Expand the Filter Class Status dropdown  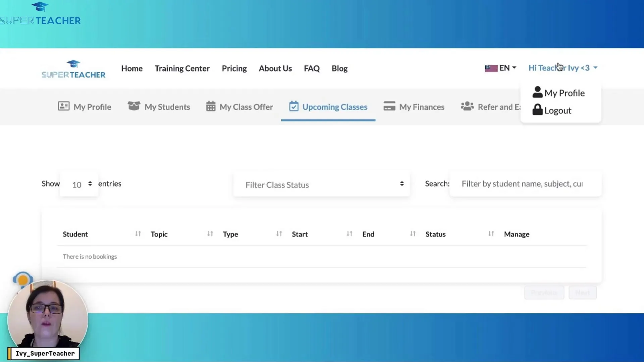[322, 184]
